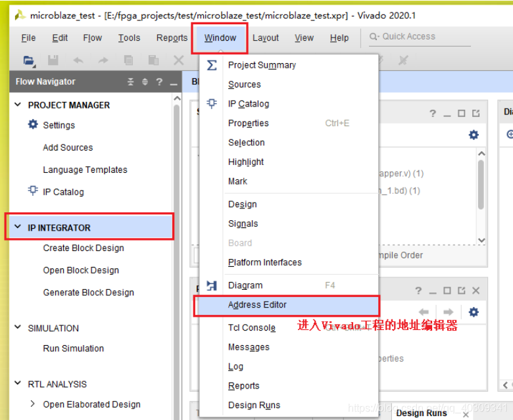Switch to Design Runs tab at bottom
Screen dimensions: 513x420
tap(422, 413)
